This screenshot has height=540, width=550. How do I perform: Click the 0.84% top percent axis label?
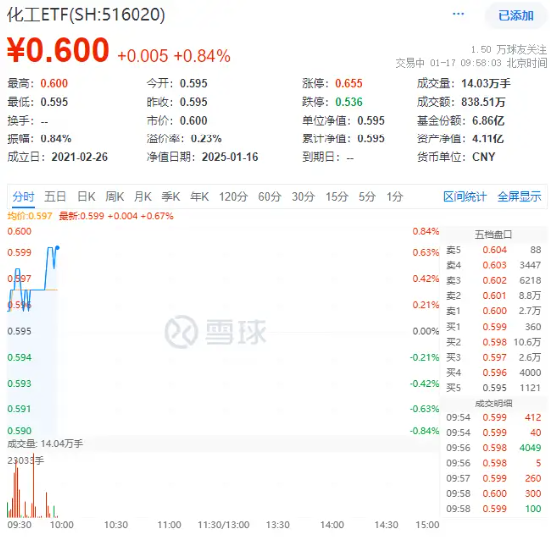point(425,232)
